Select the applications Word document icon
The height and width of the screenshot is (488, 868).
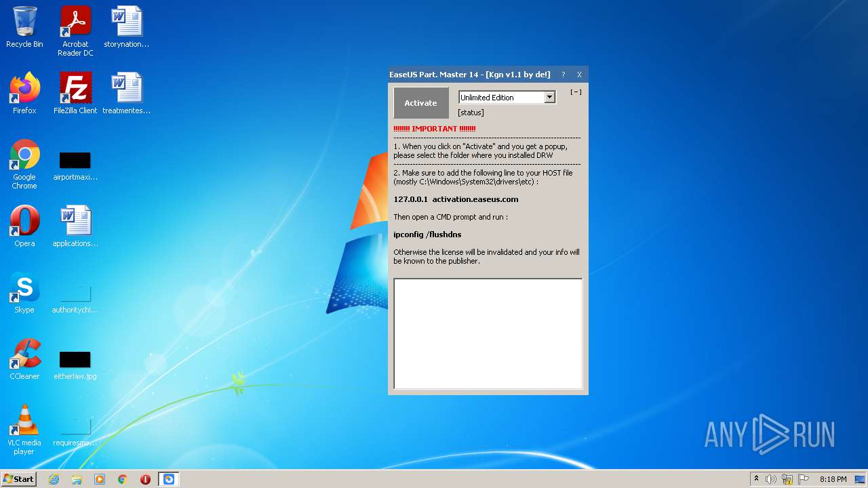click(x=75, y=226)
